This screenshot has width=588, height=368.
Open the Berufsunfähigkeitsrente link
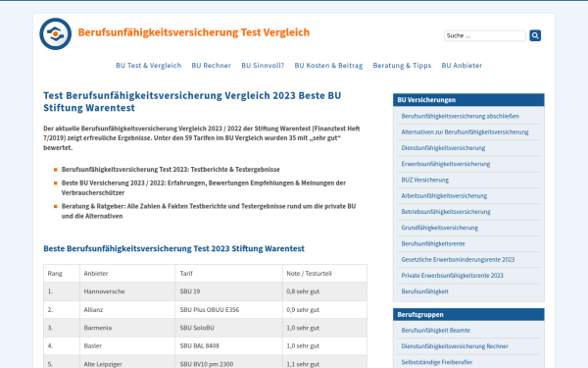433,243
